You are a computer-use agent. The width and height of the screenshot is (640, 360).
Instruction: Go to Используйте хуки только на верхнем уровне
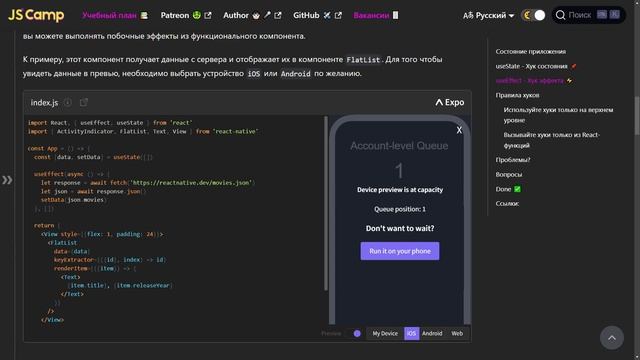[x=558, y=115]
